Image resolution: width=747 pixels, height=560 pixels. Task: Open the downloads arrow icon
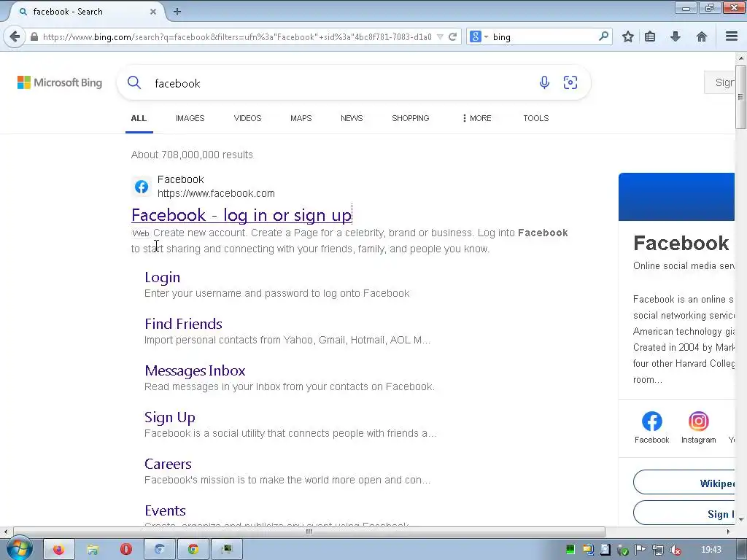click(x=676, y=36)
